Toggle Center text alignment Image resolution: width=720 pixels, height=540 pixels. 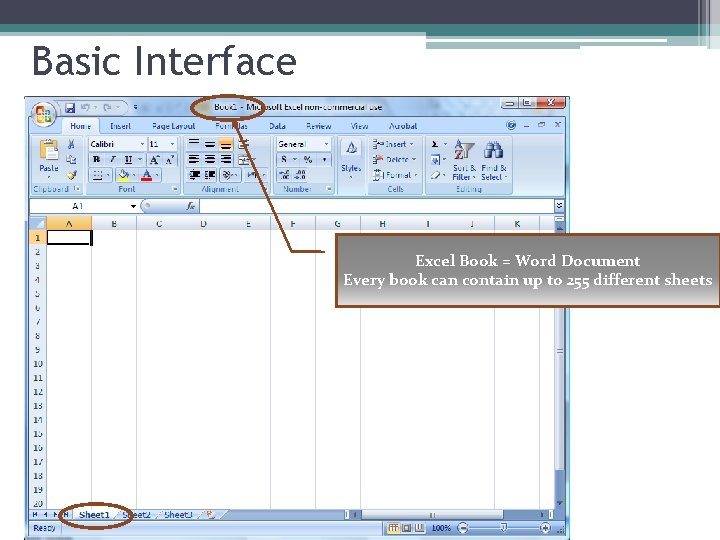tap(210, 159)
